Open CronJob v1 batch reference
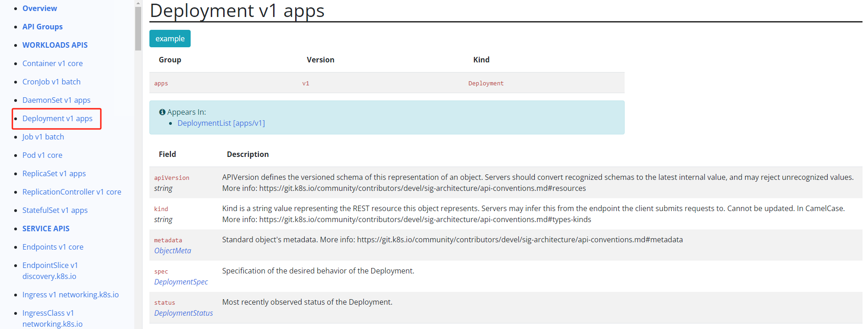The width and height of the screenshot is (868, 329). [x=51, y=82]
